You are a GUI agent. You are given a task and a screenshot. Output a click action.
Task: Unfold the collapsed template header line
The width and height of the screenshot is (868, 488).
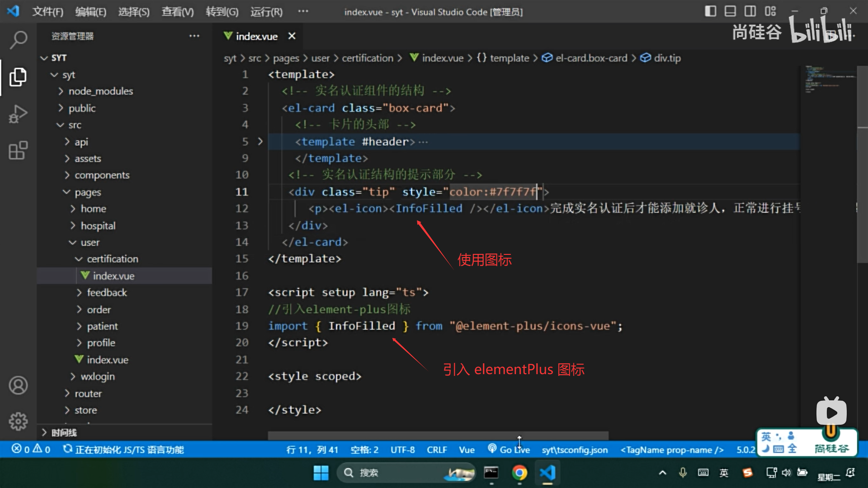(x=260, y=141)
